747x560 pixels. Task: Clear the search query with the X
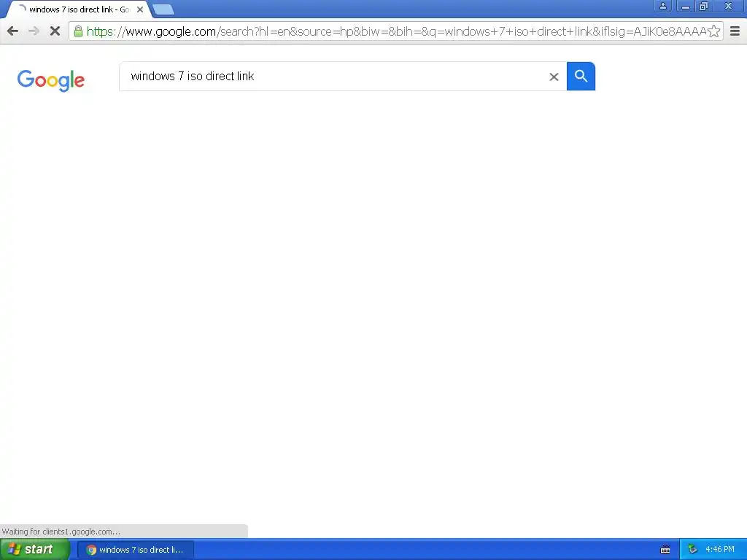pyautogui.click(x=554, y=77)
